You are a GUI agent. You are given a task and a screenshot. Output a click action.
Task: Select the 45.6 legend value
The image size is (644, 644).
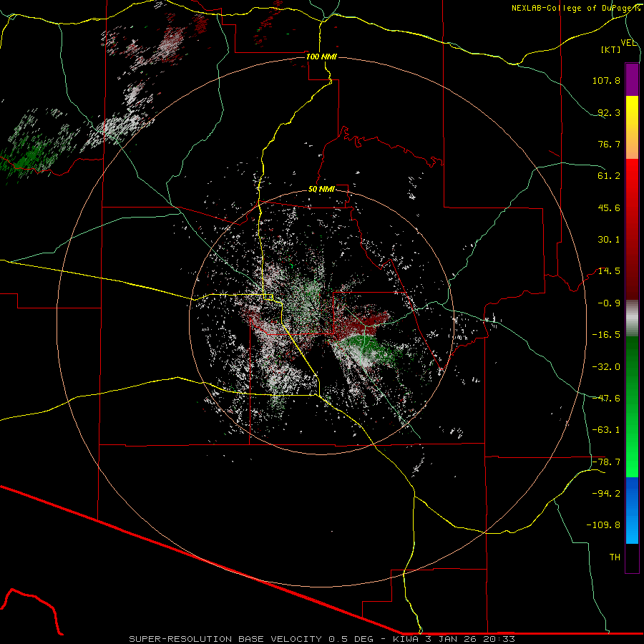(609, 208)
